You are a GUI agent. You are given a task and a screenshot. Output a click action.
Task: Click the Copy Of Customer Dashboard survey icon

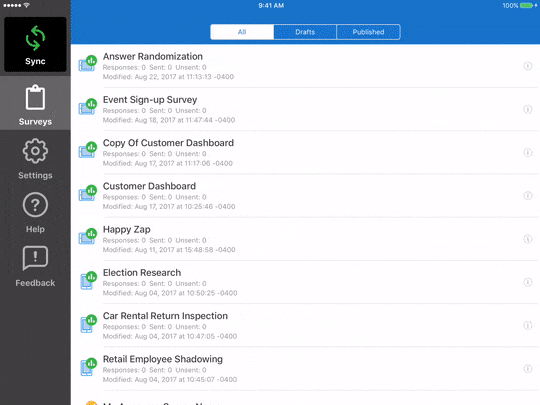coord(87,150)
